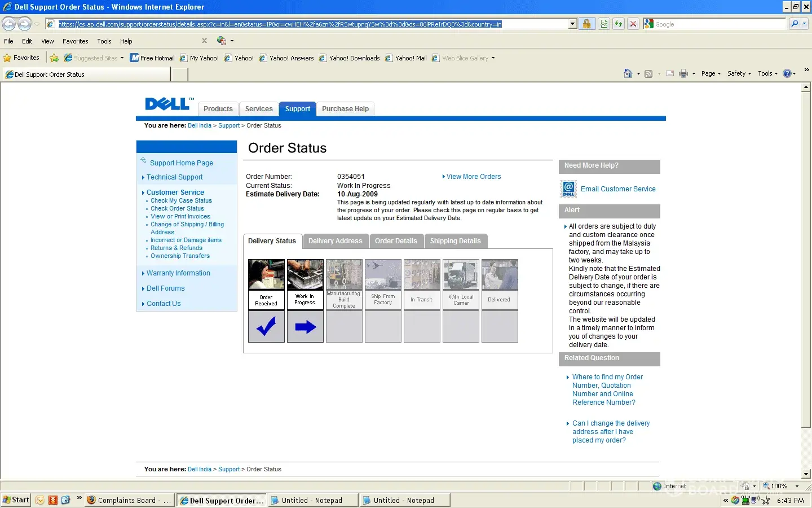Click the Manufacturing Build Complete stage thumbnail
The width and height of the screenshot is (812, 508).
(x=344, y=275)
